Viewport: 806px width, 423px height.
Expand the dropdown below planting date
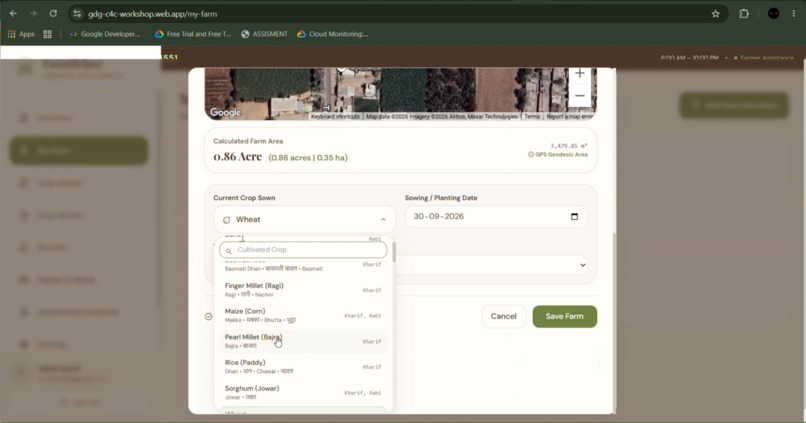(582, 265)
